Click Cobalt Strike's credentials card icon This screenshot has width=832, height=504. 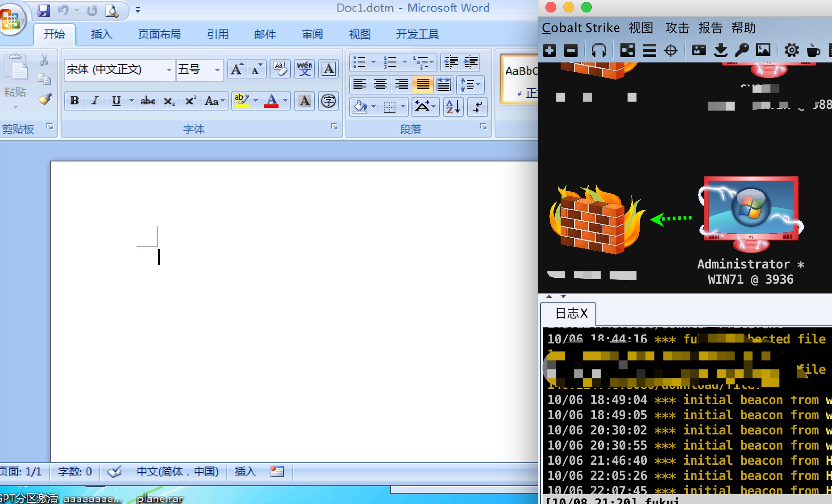click(x=699, y=50)
